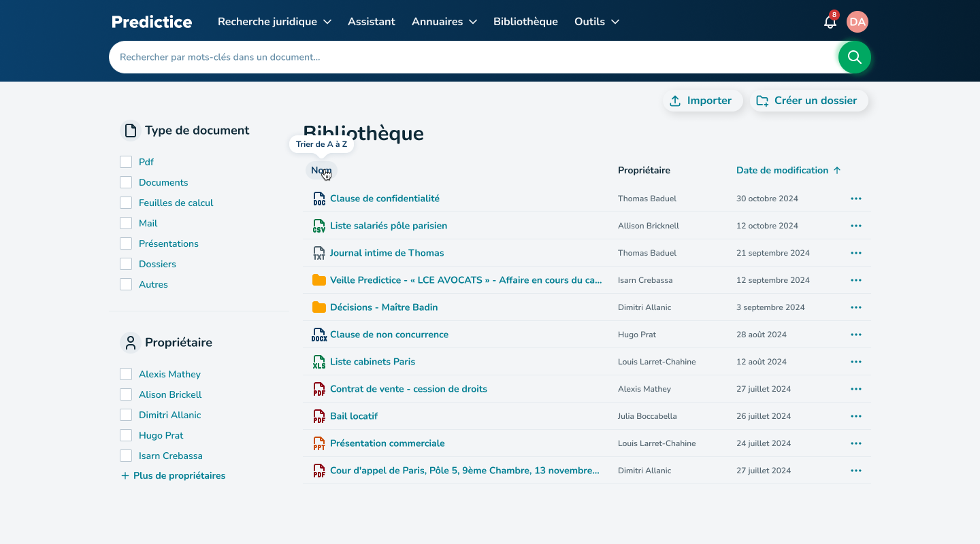Click PDF icon of Contrat de vente
This screenshot has width=980, height=544.
[x=319, y=389]
